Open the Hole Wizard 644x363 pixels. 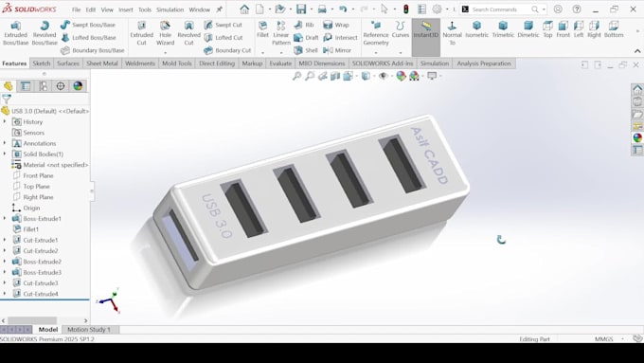(x=165, y=33)
